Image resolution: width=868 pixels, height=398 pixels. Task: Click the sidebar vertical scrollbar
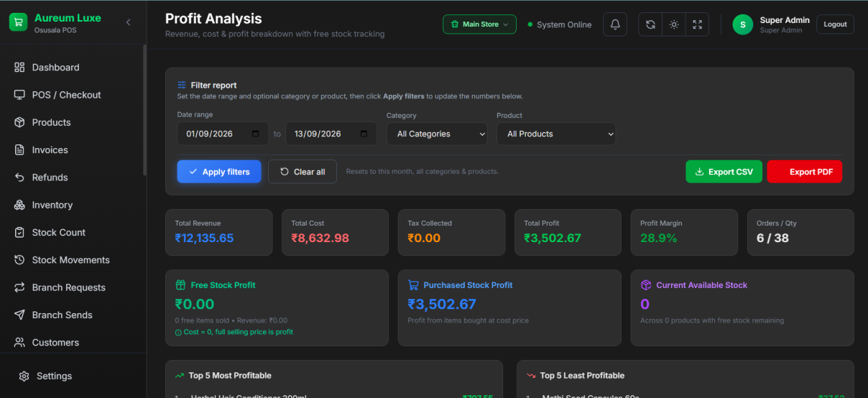[144, 109]
